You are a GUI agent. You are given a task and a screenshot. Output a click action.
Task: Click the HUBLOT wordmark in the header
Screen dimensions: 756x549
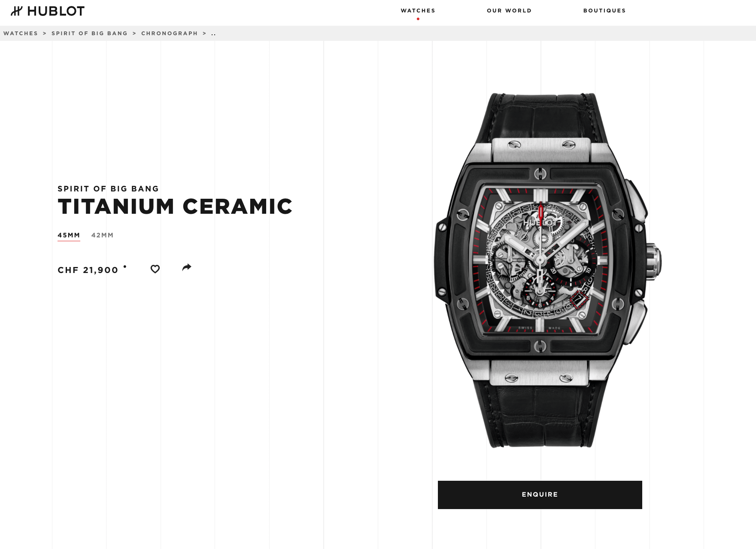[56, 11]
